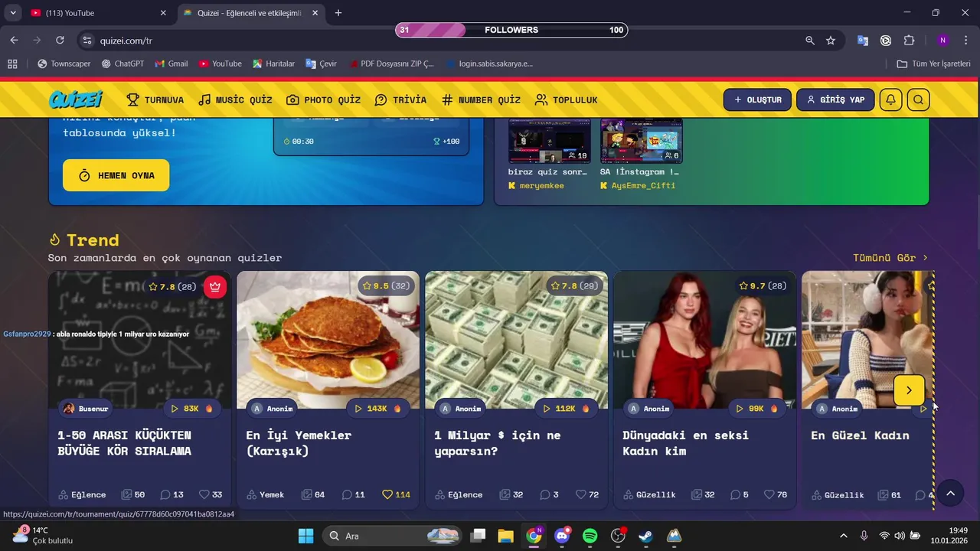Open Number Quiz section
The image size is (980, 551).
pos(481,100)
